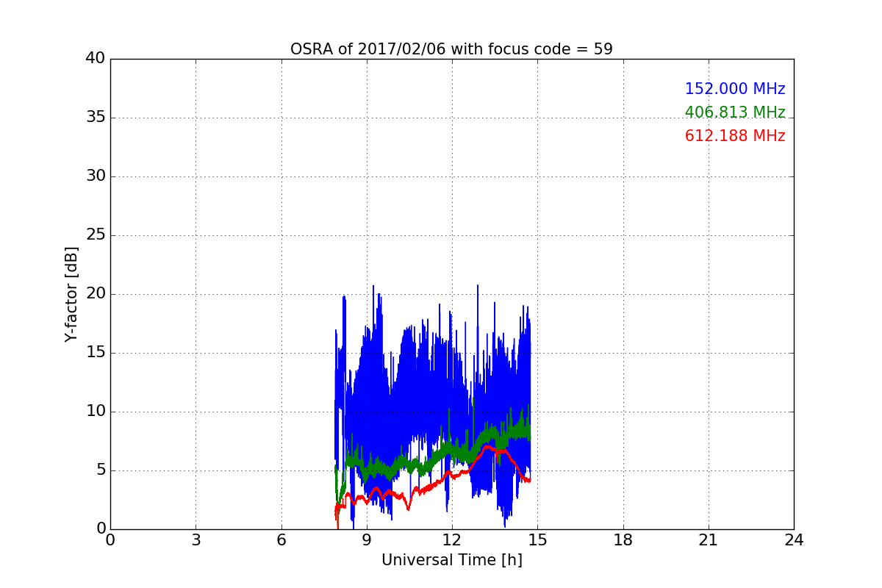Click the Y-factor [dB] axis label

coord(71,294)
